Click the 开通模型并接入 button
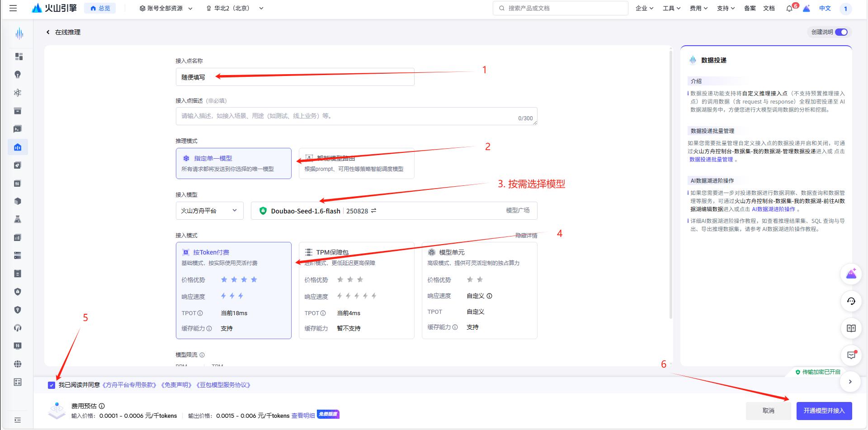Screen dimensions: 868x430 click(824, 411)
